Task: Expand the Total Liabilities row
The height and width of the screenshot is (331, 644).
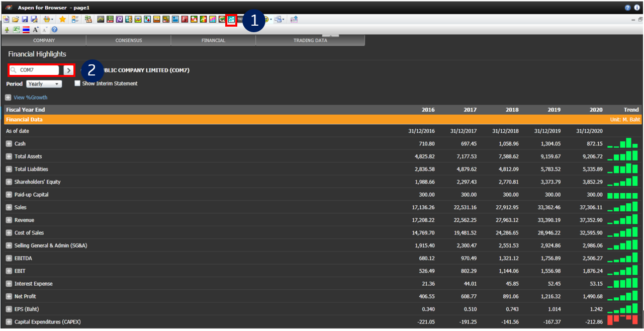Action: (9, 169)
